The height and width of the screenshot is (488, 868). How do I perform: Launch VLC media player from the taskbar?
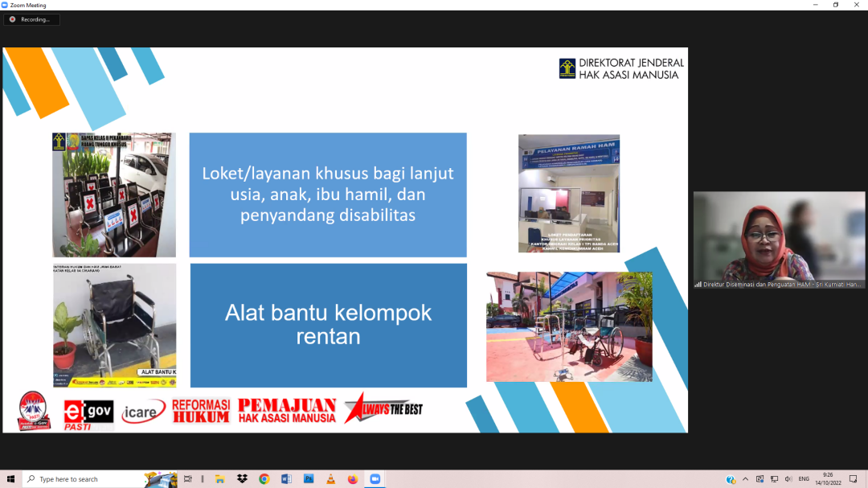coord(330,479)
